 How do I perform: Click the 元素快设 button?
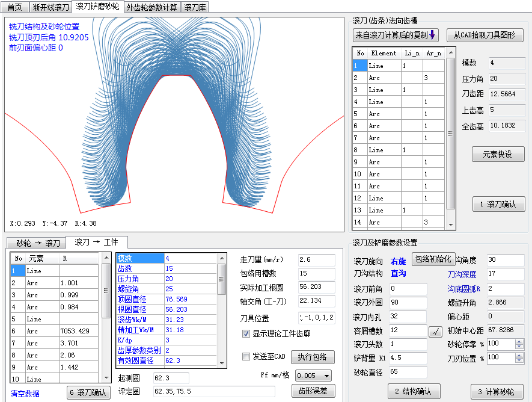498,154
